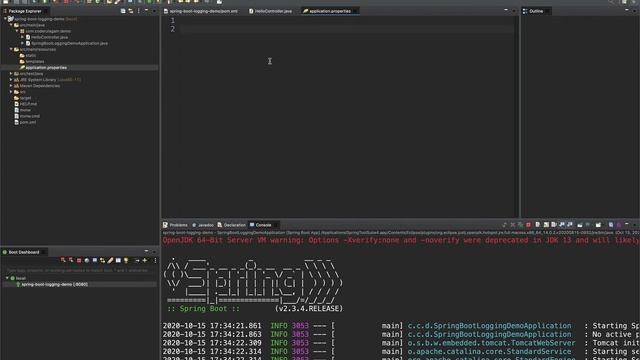This screenshot has height=360, width=640.
Task: Click start/restart icon in Boot Dashboard toolbar
Action: coord(63,260)
